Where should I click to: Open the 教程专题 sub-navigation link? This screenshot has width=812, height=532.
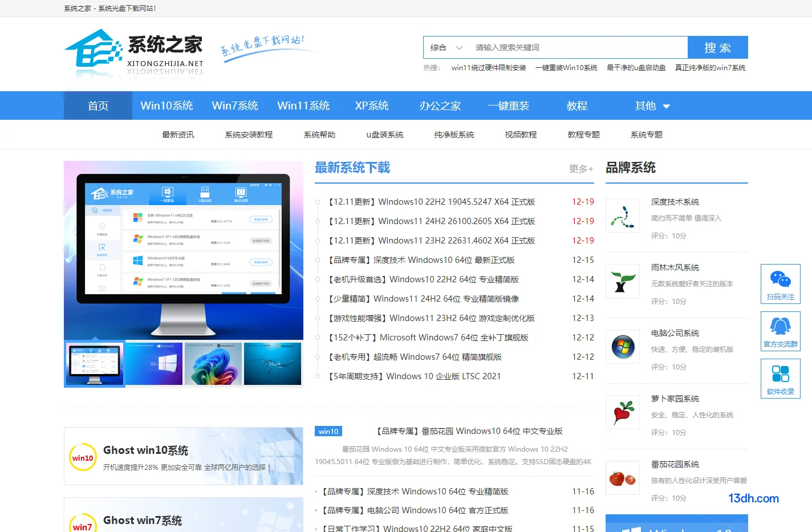tap(583, 135)
